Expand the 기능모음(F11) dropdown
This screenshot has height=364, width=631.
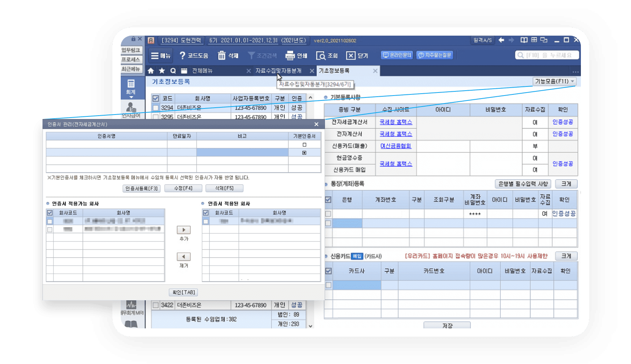555,81
